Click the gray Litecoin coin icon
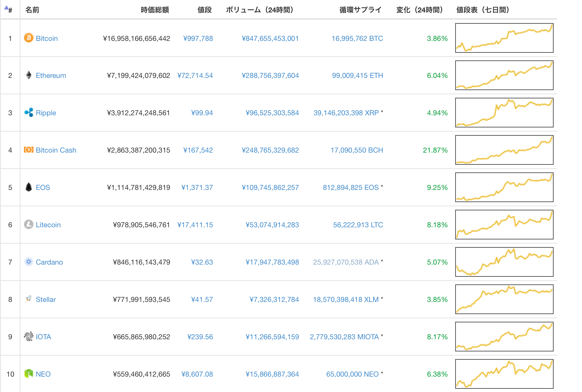 click(x=29, y=225)
